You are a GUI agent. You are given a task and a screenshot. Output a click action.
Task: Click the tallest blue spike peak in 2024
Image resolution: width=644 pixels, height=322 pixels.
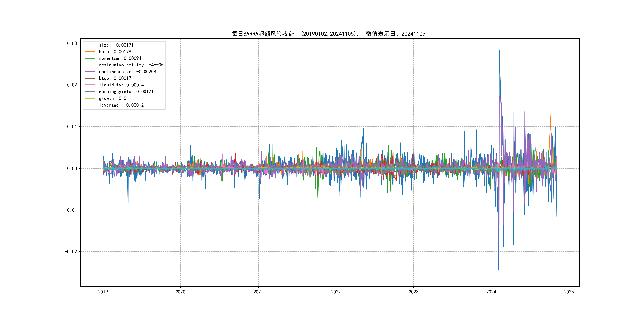499,50
